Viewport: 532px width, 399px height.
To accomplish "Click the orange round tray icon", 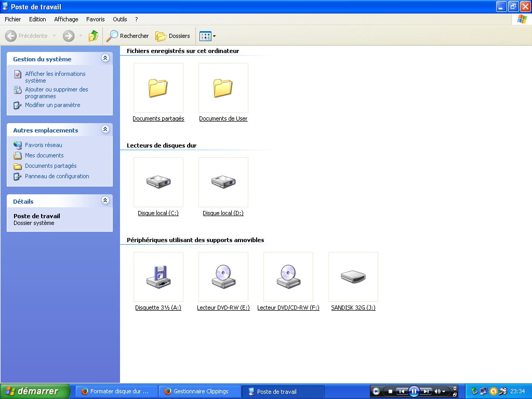I will tap(494, 391).
